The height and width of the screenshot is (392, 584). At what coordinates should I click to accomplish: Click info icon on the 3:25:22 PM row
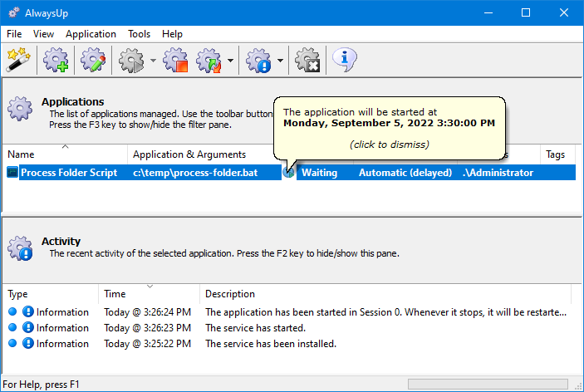[x=28, y=343]
